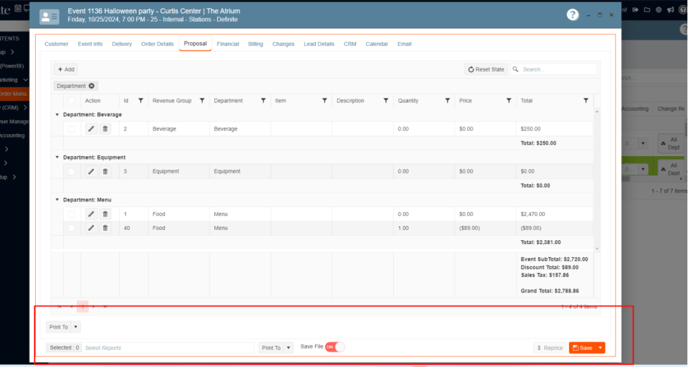Delete the Equipment row with Id 3
688x367 pixels.
[105, 171]
